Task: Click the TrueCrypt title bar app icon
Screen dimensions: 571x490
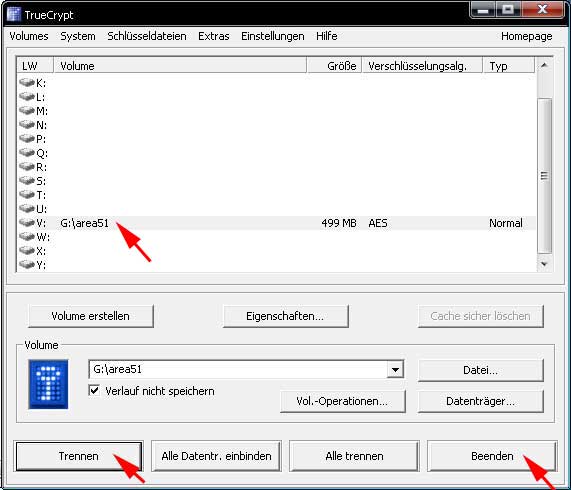Action: point(14,15)
